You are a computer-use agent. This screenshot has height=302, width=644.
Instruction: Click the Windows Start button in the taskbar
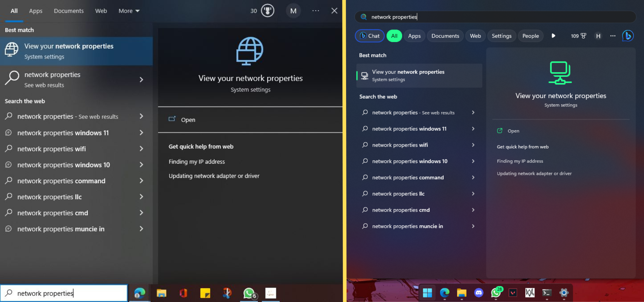click(x=427, y=293)
